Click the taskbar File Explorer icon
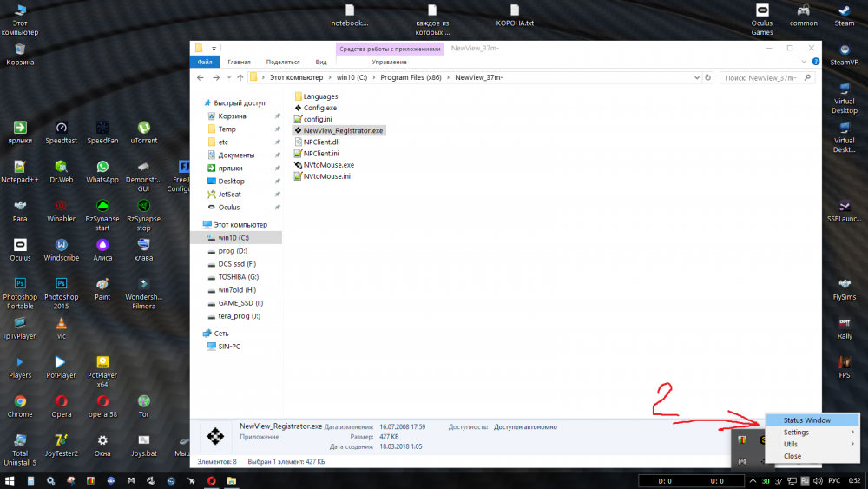 click(x=232, y=480)
